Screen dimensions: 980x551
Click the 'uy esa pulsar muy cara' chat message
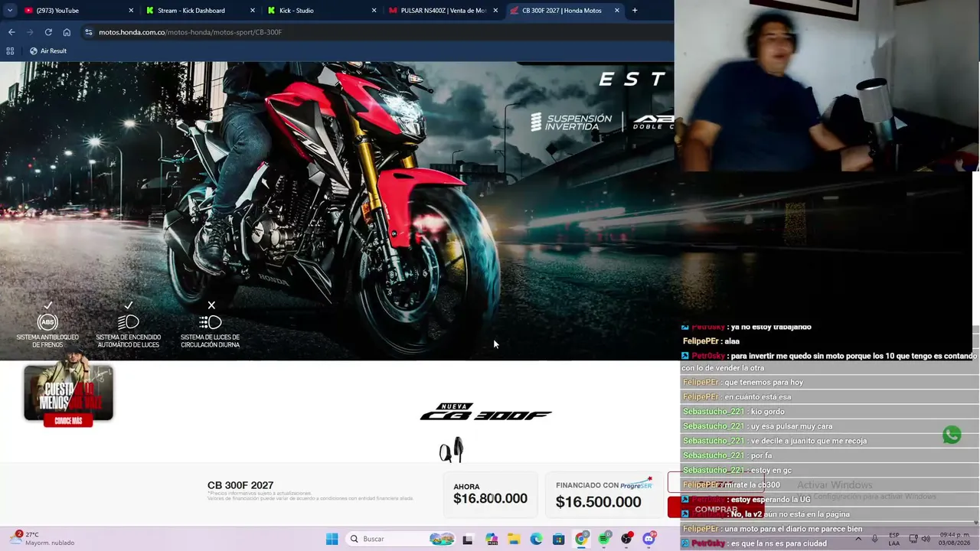[758, 426]
